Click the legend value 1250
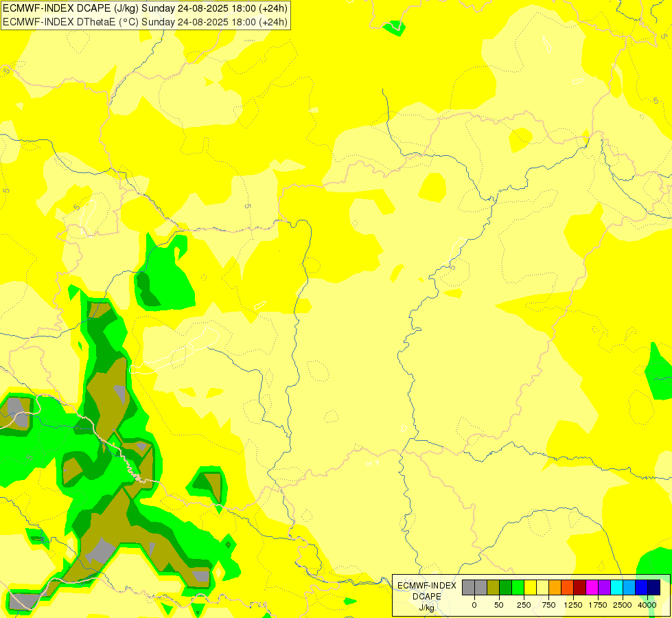 pyautogui.click(x=573, y=605)
